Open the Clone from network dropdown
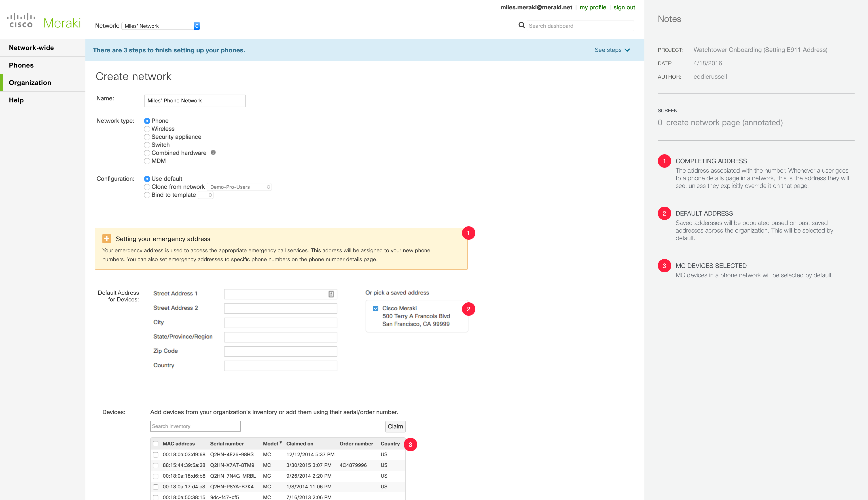Screen dimensions: 868x500 [x=239, y=187]
